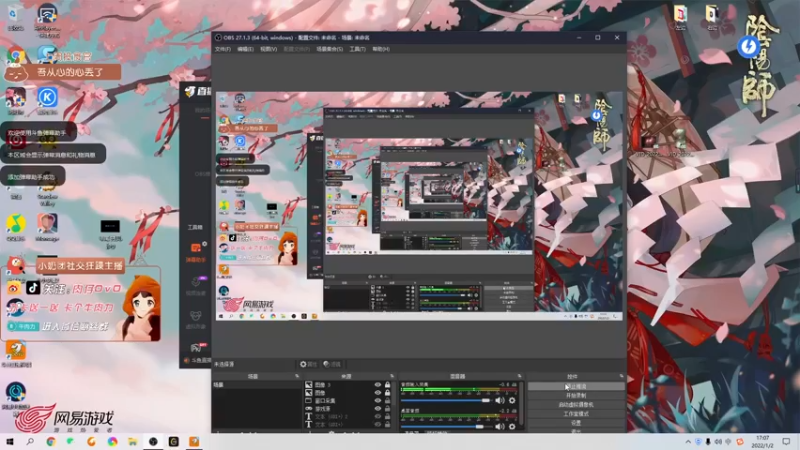Show the 文本 (GDI+) 2 source
The height and width of the screenshot is (450, 800).
click(378, 416)
